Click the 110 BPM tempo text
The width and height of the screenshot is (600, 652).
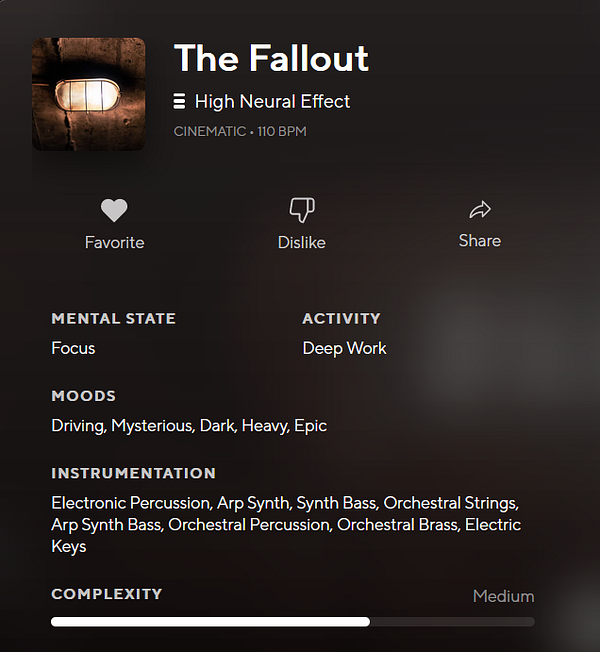(x=281, y=131)
